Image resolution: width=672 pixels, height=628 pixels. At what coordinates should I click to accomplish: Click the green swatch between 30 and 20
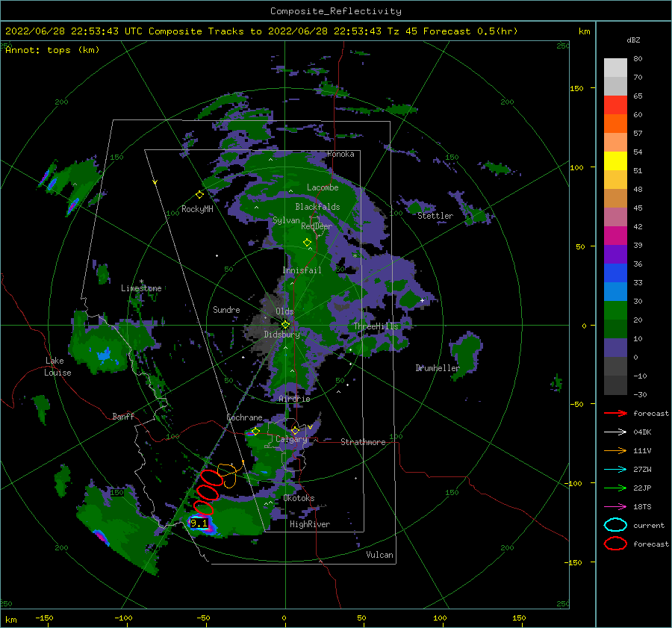tap(615, 311)
